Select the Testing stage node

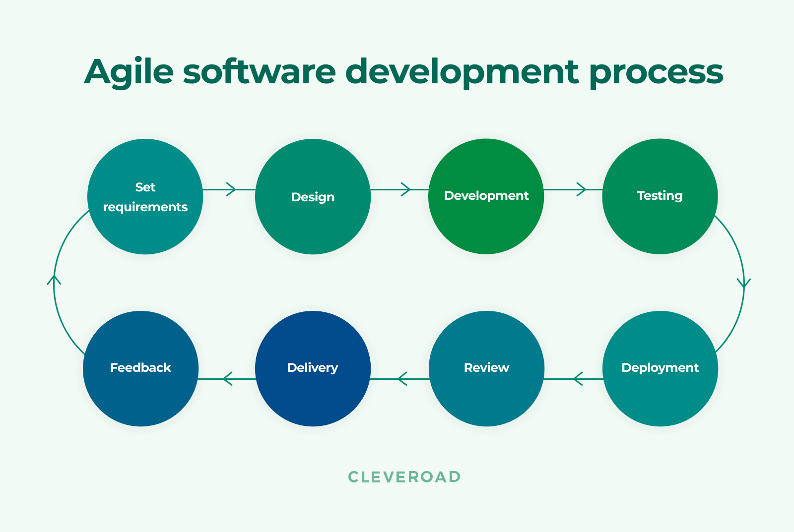659,196
